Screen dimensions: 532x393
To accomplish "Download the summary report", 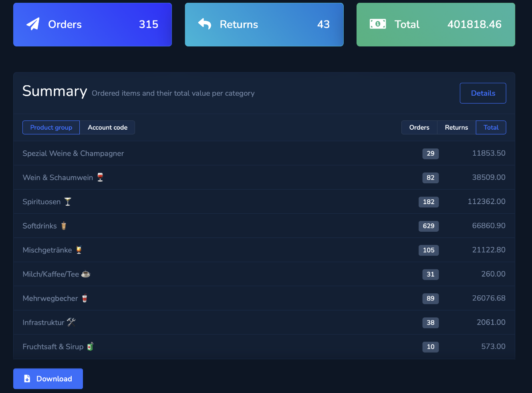I will click(48, 379).
